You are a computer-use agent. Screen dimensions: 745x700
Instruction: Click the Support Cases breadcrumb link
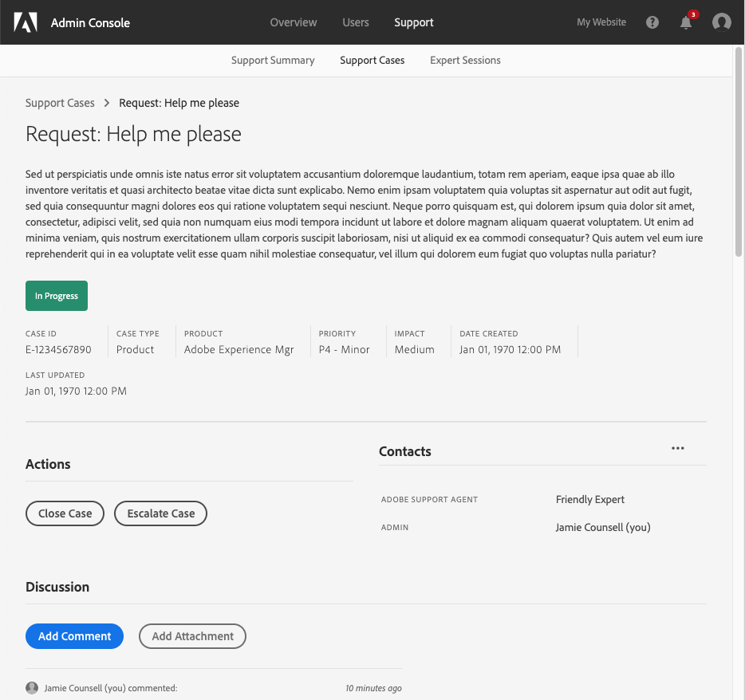60,103
